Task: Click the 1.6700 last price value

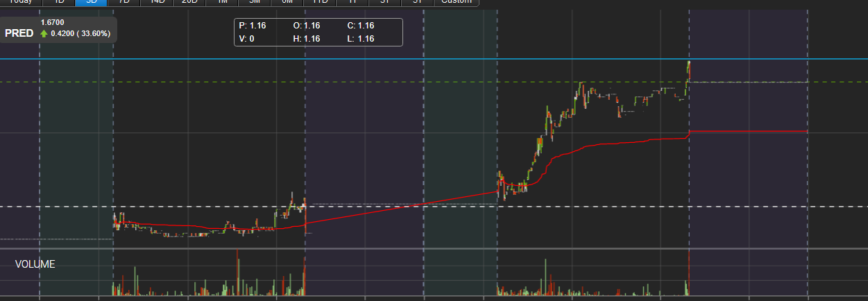Action: pos(53,22)
